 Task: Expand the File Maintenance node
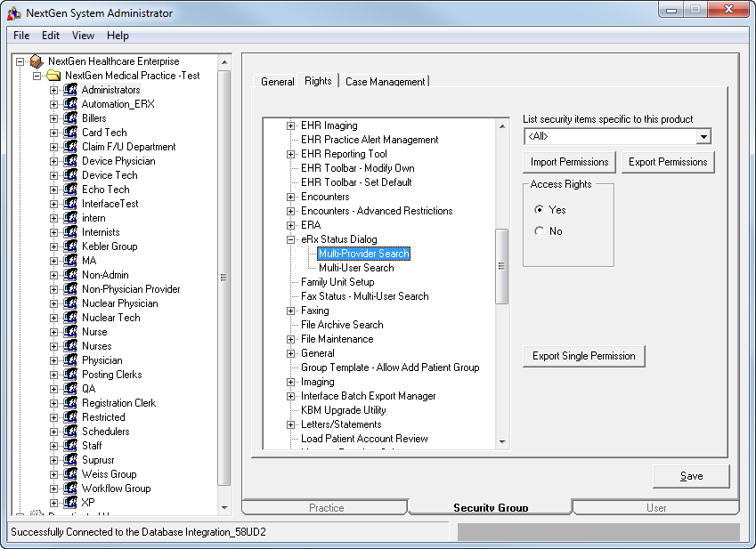(290, 339)
